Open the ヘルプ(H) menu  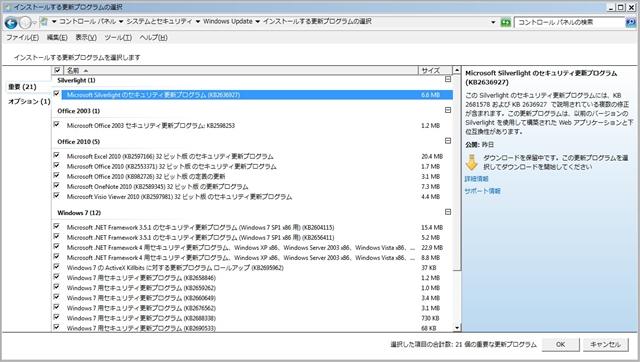point(153,38)
